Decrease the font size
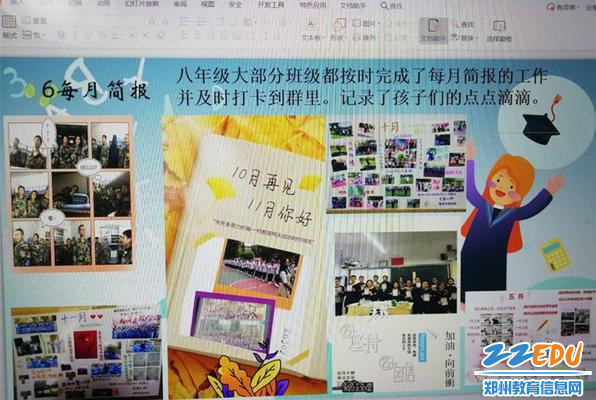Viewport: 596px width, 400px height. click(165, 21)
